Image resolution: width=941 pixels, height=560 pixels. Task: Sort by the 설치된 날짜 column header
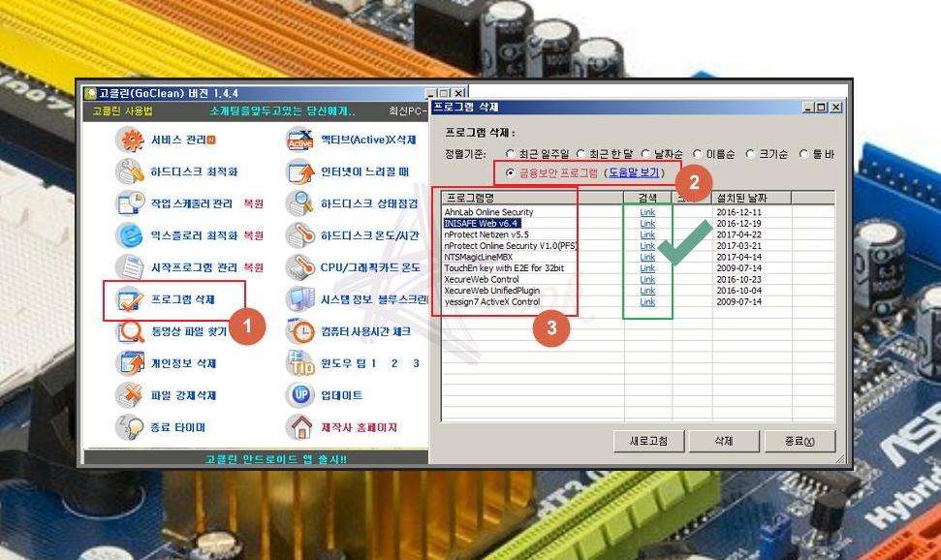tap(751, 198)
